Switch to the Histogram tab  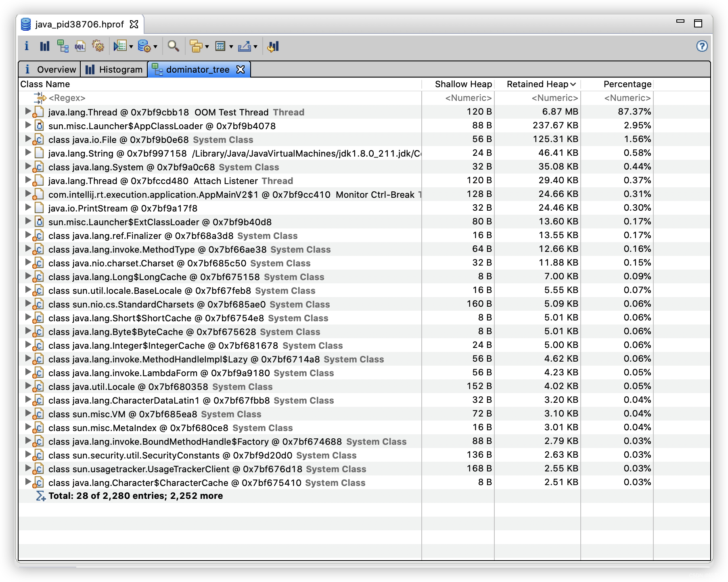(114, 69)
